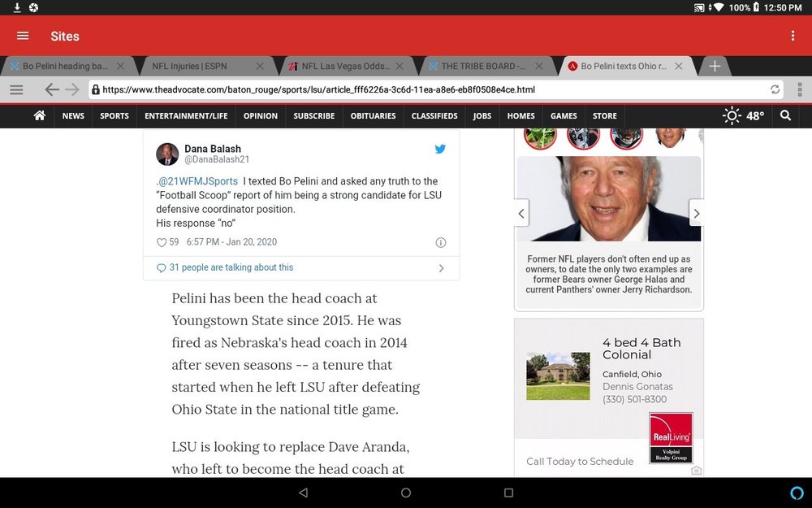The height and width of the screenshot is (508, 812).
Task: Open the three-dot overflow menu in red header
Action: [x=793, y=35]
